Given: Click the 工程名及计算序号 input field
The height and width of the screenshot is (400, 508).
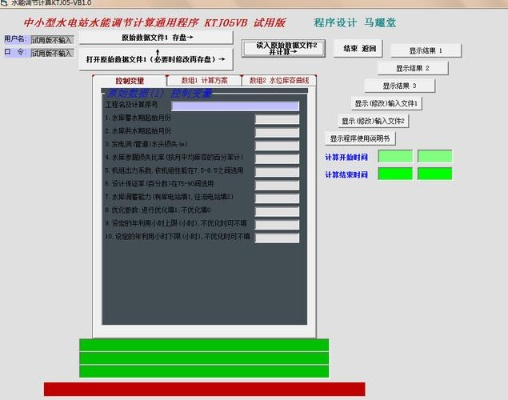Looking at the screenshot, I should click(x=235, y=106).
